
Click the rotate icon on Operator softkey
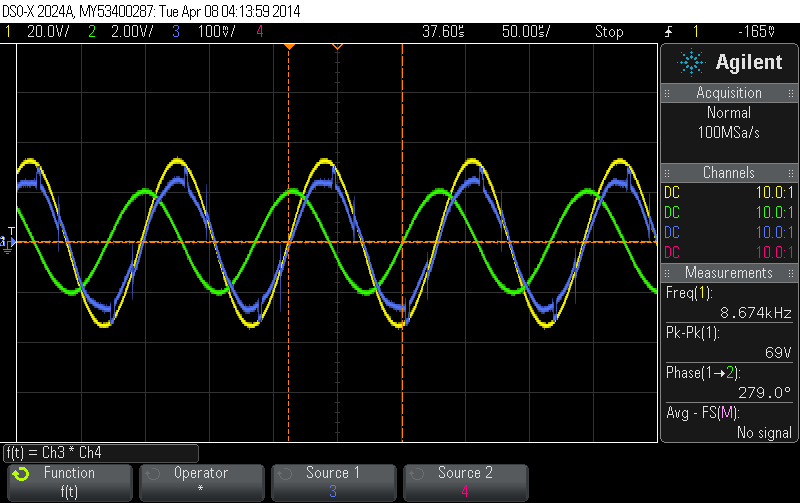point(153,474)
